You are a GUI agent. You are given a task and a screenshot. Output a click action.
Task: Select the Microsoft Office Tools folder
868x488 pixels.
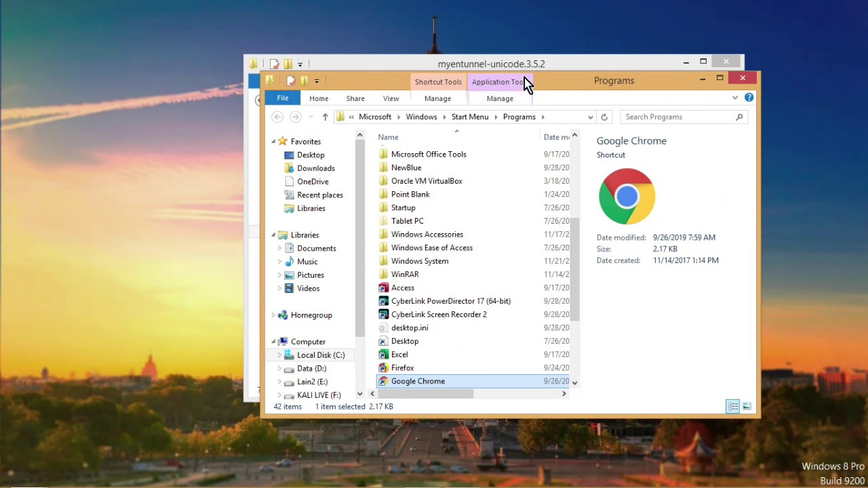tap(429, 155)
